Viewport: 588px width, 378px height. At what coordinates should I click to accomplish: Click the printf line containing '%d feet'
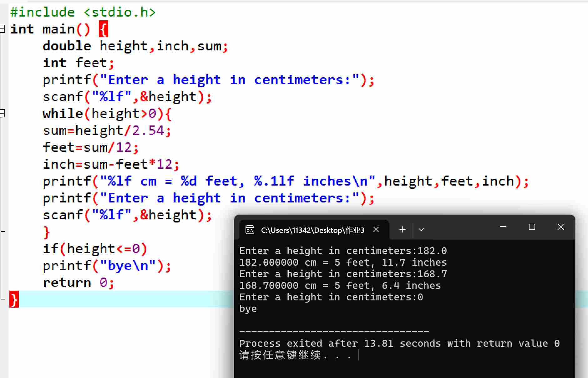[x=286, y=181]
